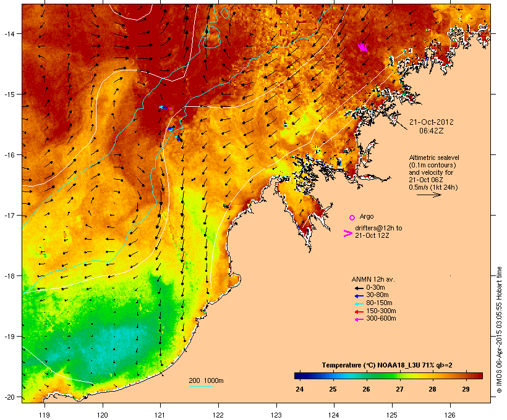Click the 300-600m depth label
The height and width of the screenshot is (420, 507).
coord(381,319)
